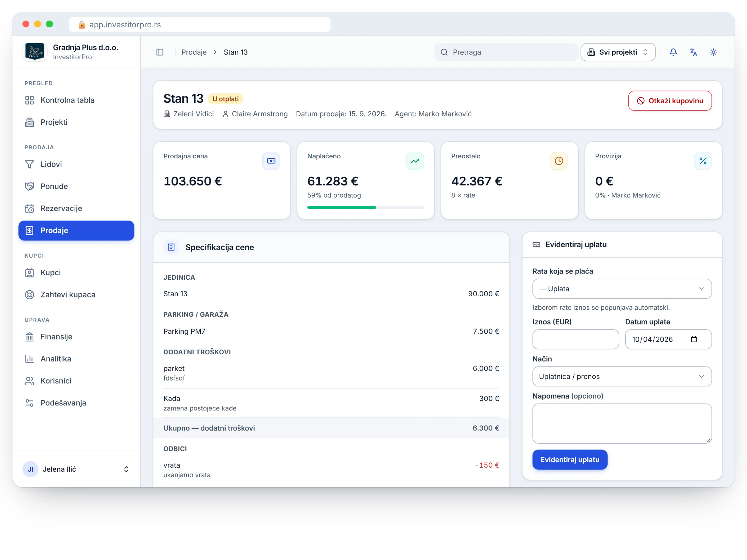Click the Provizija percent icon
747x560 pixels.
702,161
